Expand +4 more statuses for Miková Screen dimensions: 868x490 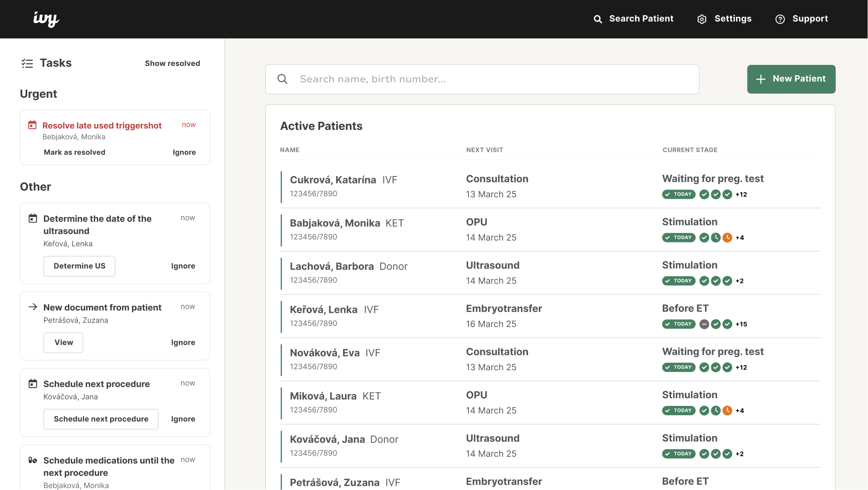point(740,411)
